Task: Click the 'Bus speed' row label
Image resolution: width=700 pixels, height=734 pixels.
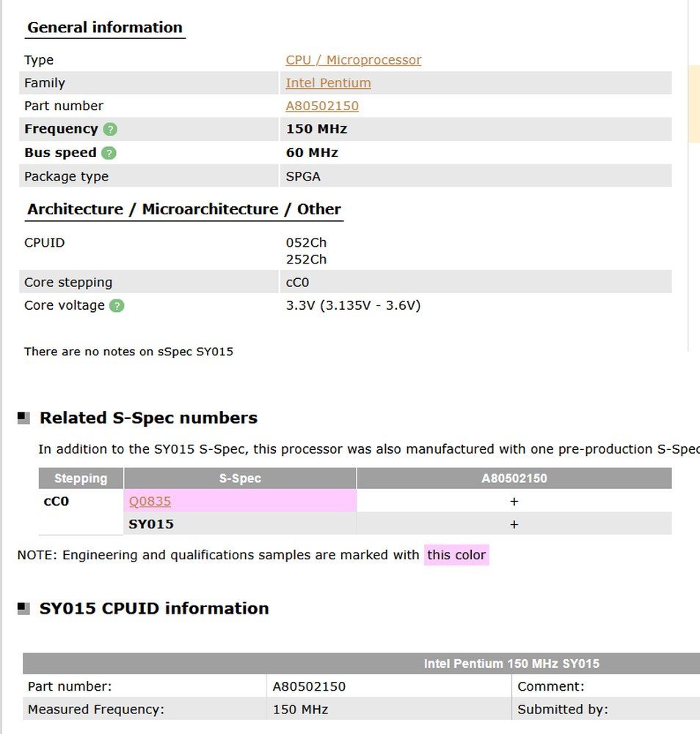Action: [60, 153]
